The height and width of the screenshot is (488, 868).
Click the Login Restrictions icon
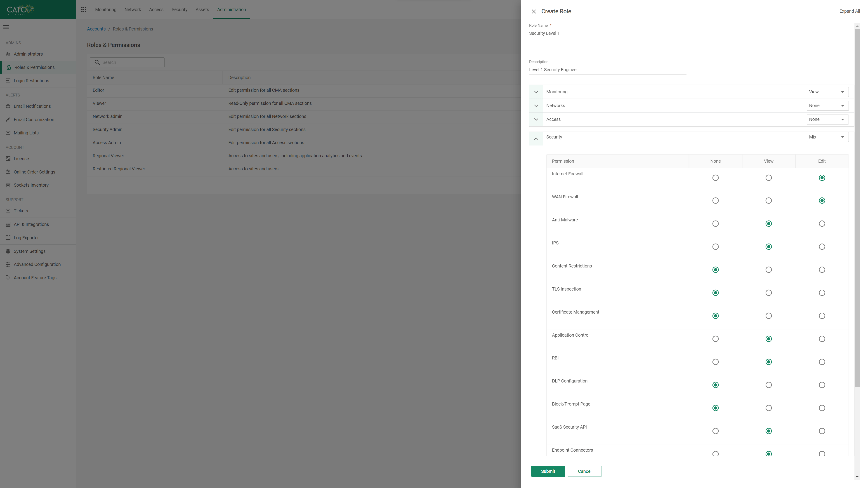pos(8,80)
